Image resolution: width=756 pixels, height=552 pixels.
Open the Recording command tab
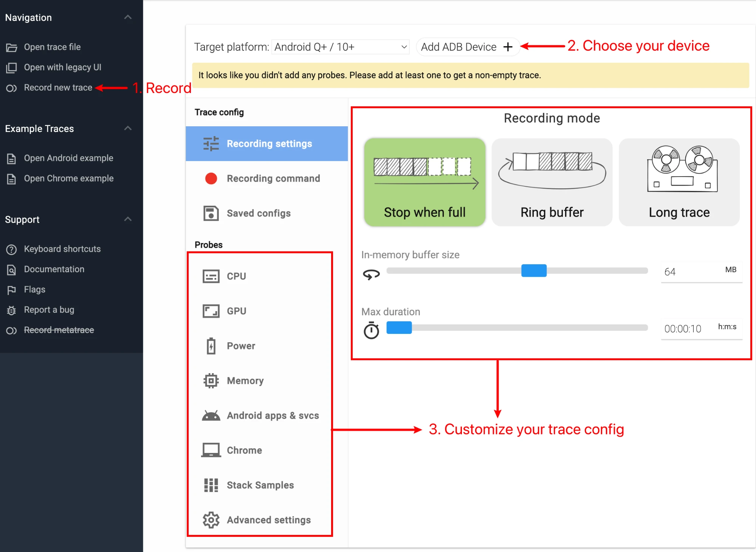tap(273, 178)
